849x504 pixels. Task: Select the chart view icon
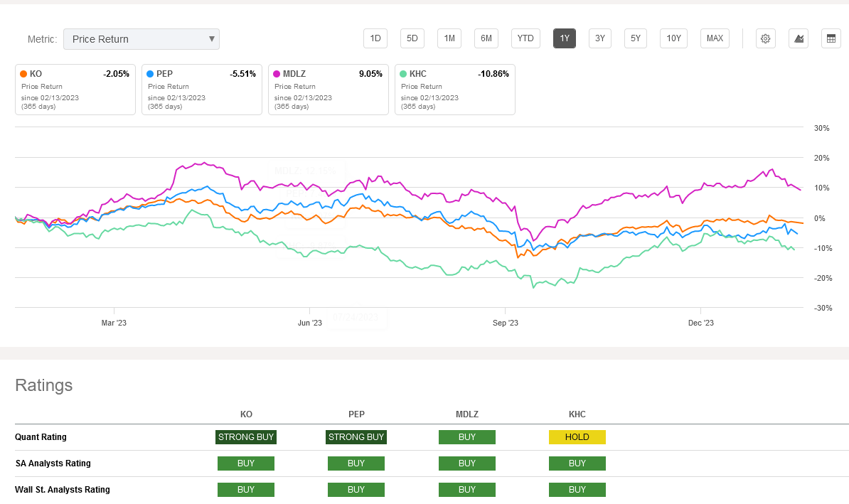click(798, 38)
